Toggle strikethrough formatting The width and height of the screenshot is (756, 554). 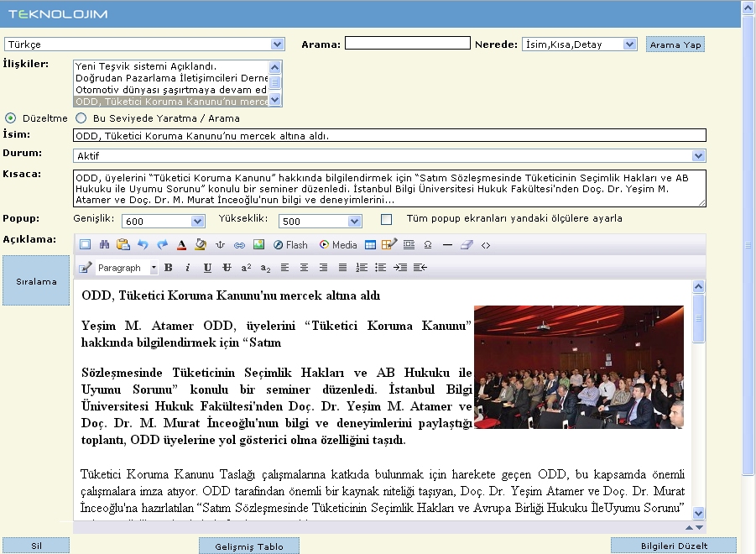point(227,268)
